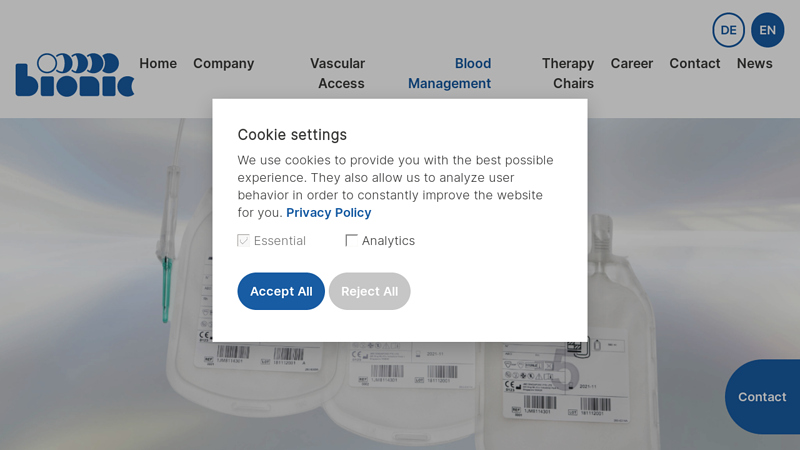Go to Therapy Chairs page
Image resolution: width=800 pixels, height=450 pixels.
click(x=570, y=73)
